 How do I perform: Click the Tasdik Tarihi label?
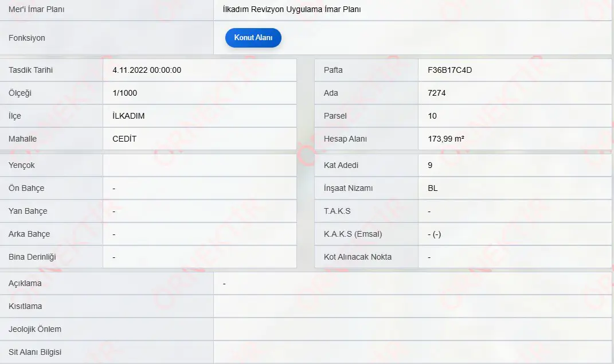pos(30,70)
